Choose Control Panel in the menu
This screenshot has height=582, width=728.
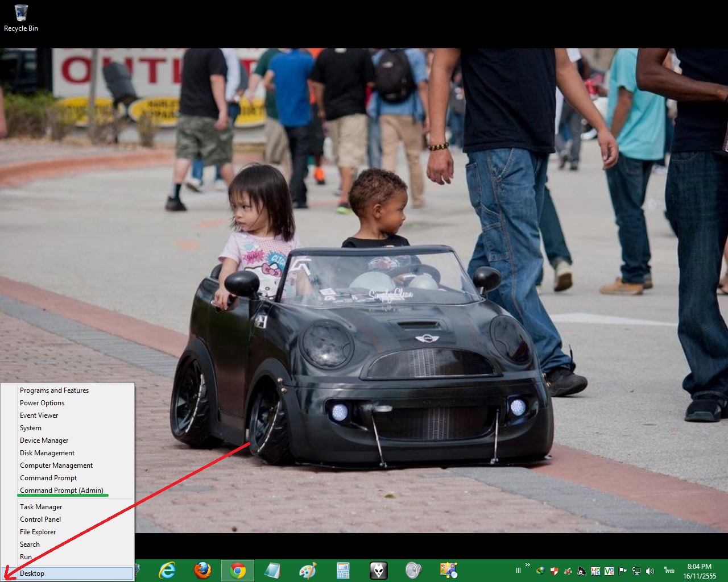click(x=67, y=519)
